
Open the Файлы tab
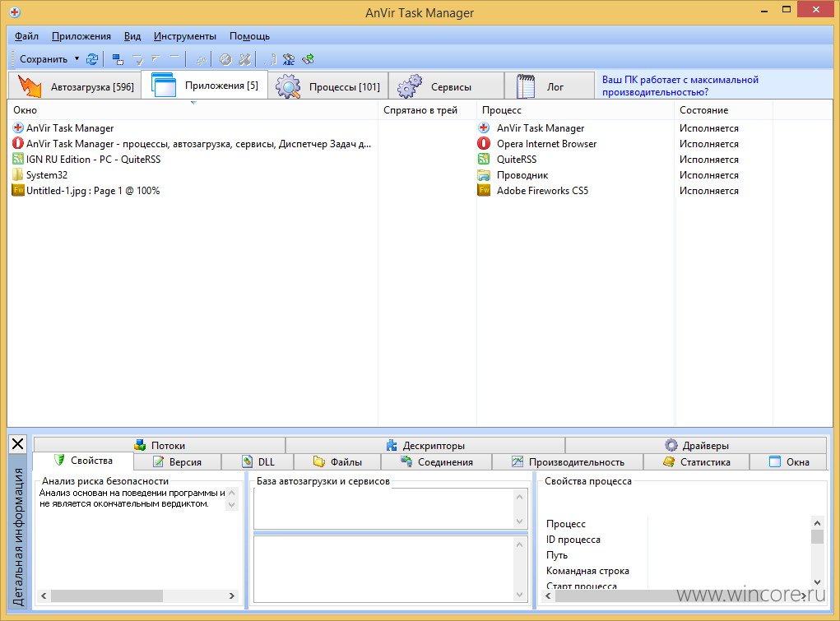pyautogui.click(x=337, y=462)
